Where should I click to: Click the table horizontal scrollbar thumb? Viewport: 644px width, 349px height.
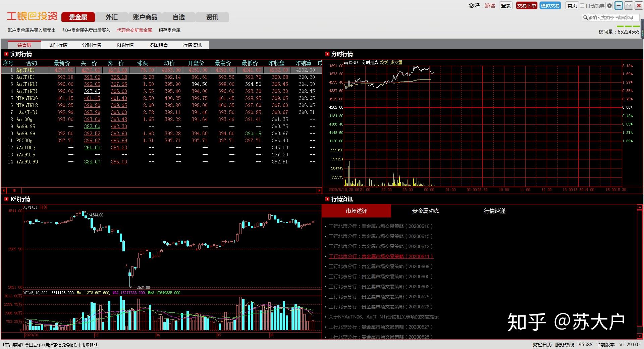pyautogui.click(x=14, y=190)
